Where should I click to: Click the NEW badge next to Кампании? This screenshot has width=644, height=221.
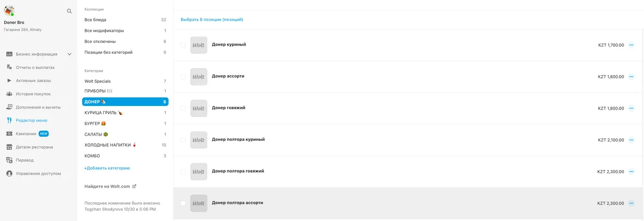click(x=43, y=133)
